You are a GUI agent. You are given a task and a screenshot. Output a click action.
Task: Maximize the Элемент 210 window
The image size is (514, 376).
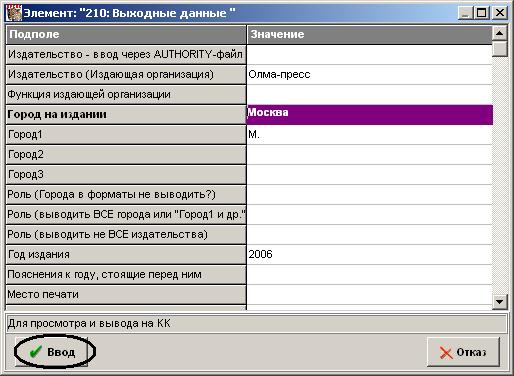coord(482,13)
